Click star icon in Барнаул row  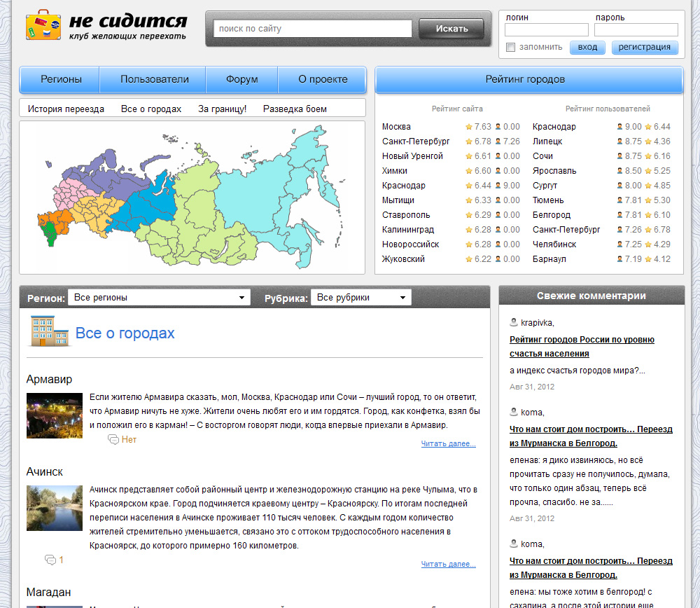(x=648, y=259)
